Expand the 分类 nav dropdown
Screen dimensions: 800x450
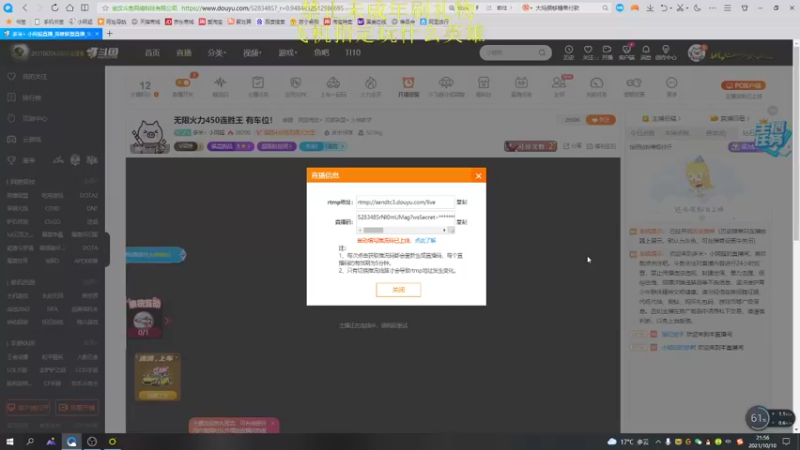pos(217,53)
